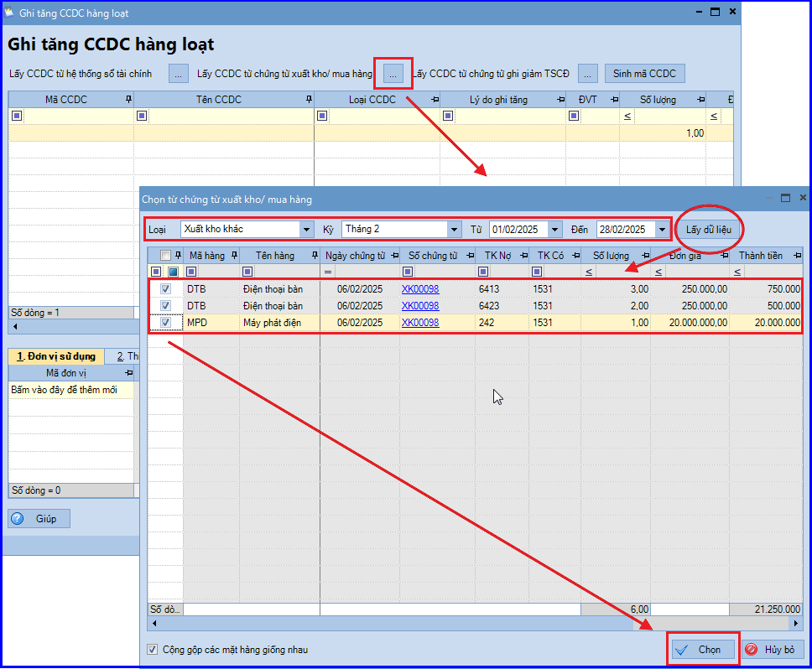Sort by Tên hàng column header
Image resolution: width=812 pixels, height=669 pixels.
point(274,255)
